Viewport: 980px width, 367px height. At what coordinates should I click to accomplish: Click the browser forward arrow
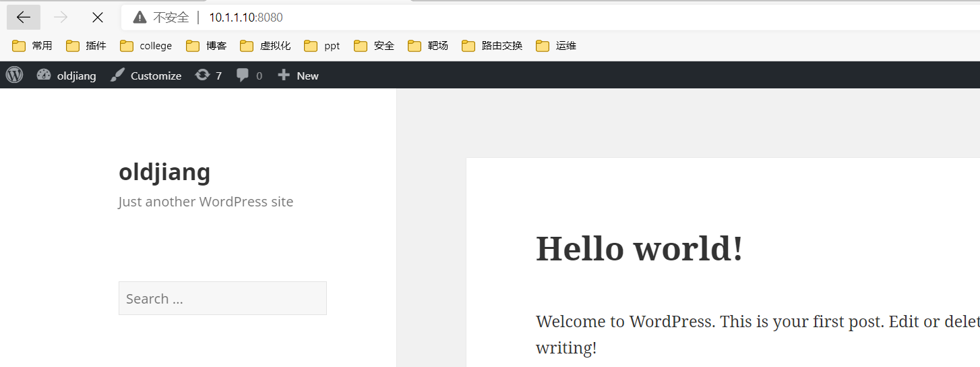point(61,18)
